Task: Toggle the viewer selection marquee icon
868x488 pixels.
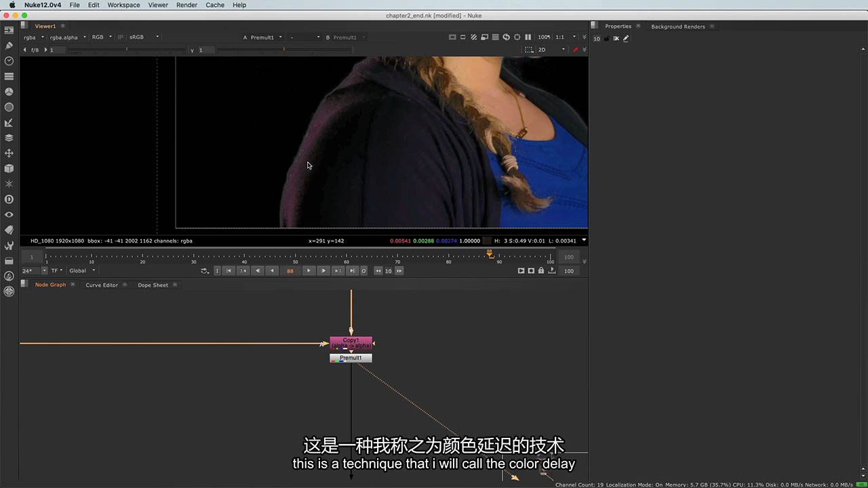Action: click(529, 49)
